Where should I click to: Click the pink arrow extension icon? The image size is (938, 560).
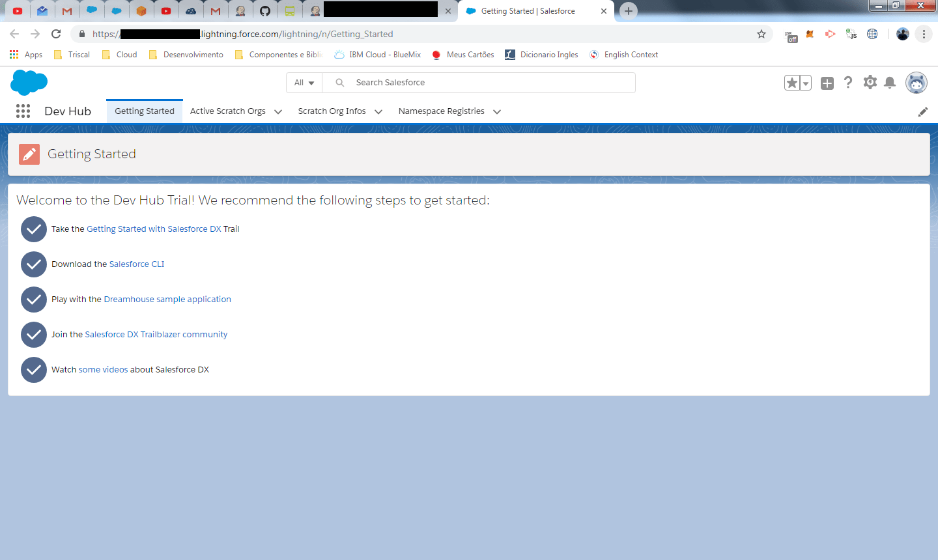[x=830, y=34]
